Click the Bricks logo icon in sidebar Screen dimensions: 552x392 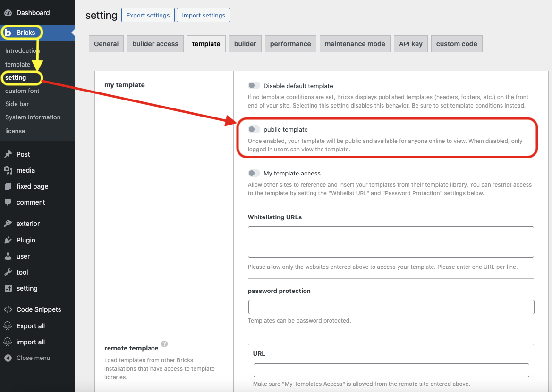(8, 33)
